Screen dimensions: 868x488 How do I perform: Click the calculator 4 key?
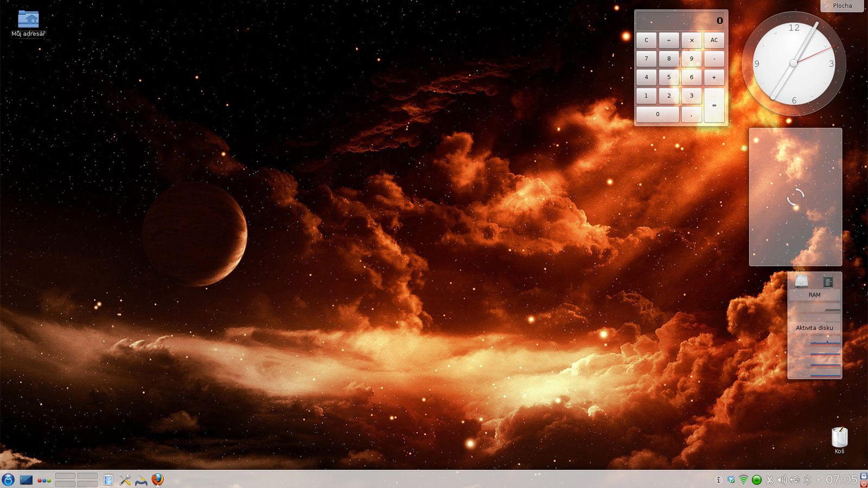[x=646, y=77]
